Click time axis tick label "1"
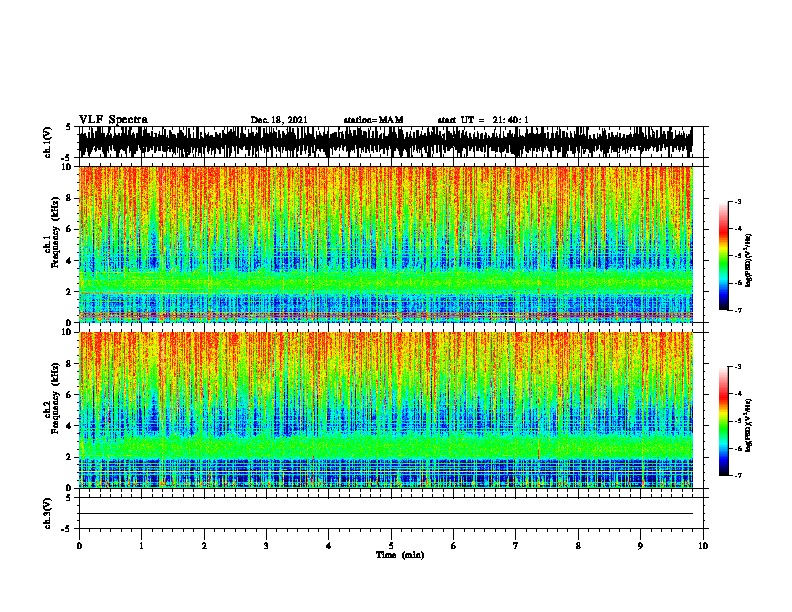The width and height of the screenshot is (792, 612). [x=141, y=545]
